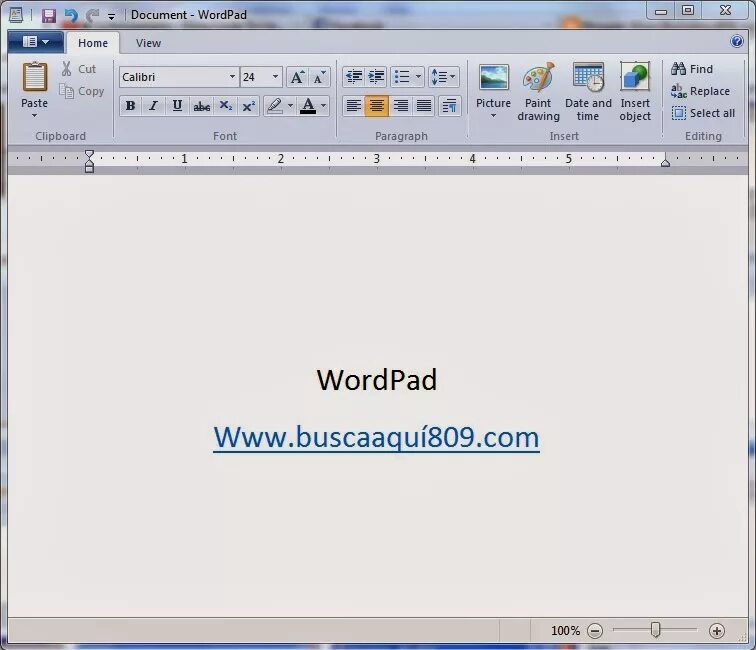Apply the text highlight color
The width and height of the screenshot is (756, 650).
pos(275,106)
